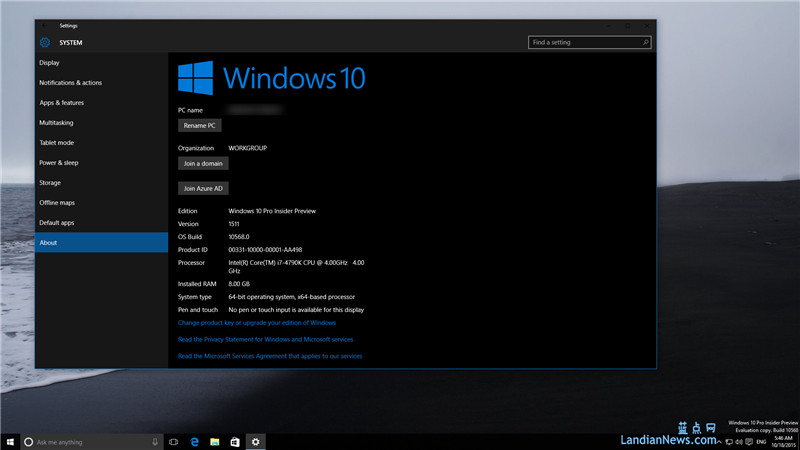Viewport: 800px width, 450px height.
Task: Click the Join a domain button
Action: (x=203, y=163)
